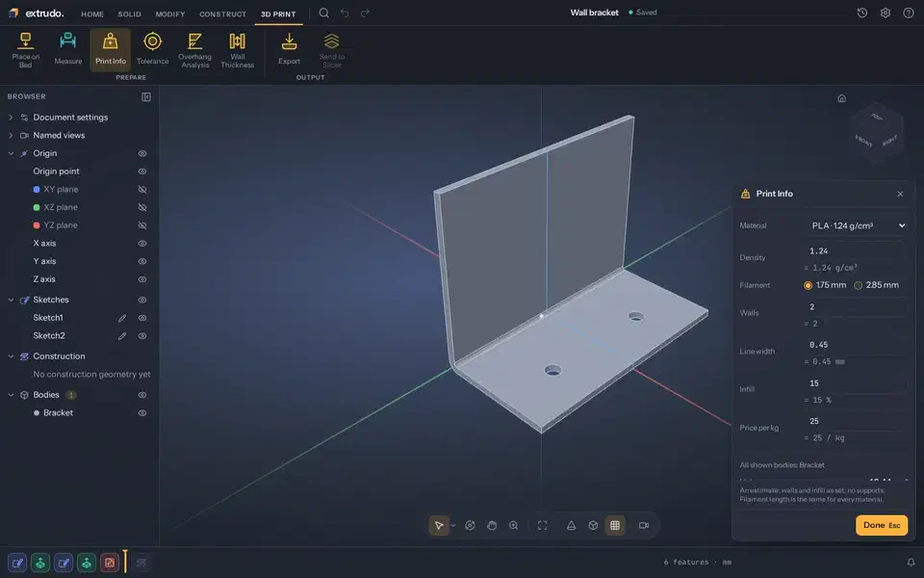This screenshot has height=578, width=924.
Task: Toggle the Print Info tool
Action: [x=110, y=50]
